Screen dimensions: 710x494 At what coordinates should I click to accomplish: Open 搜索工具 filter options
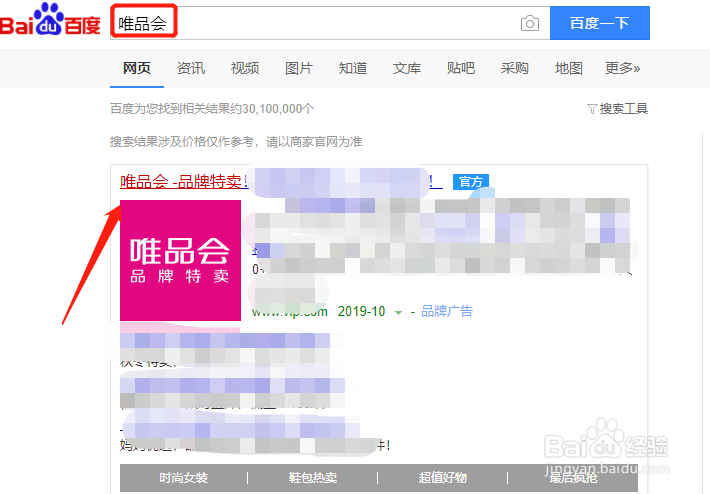pyautogui.click(x=618, y=109)
